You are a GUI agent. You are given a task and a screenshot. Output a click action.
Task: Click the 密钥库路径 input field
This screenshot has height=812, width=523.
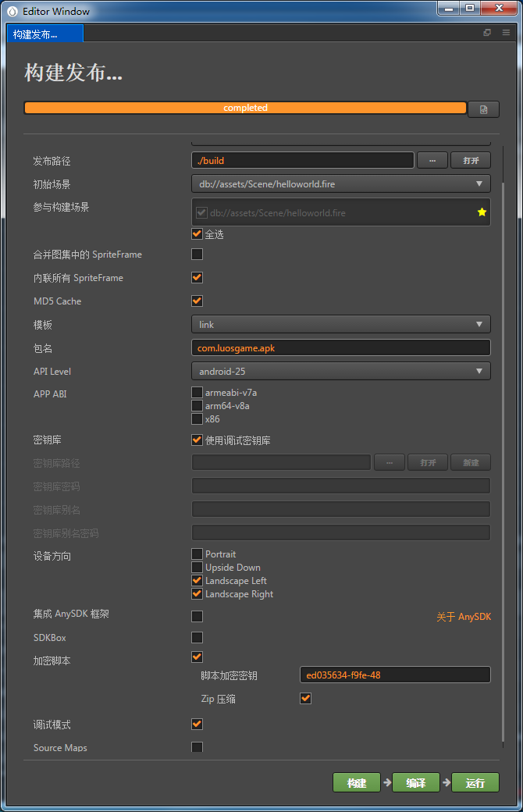281,462
